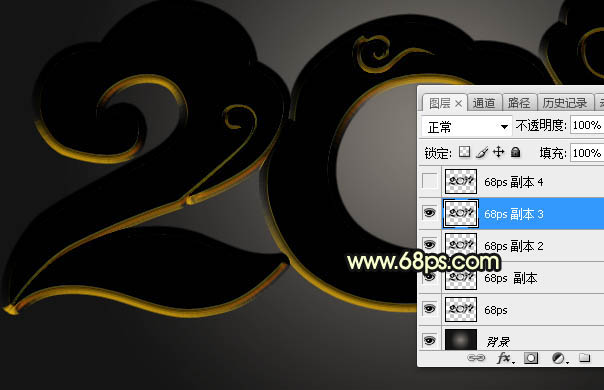Open fx layer style menu arrow

(x=513, y=362)
